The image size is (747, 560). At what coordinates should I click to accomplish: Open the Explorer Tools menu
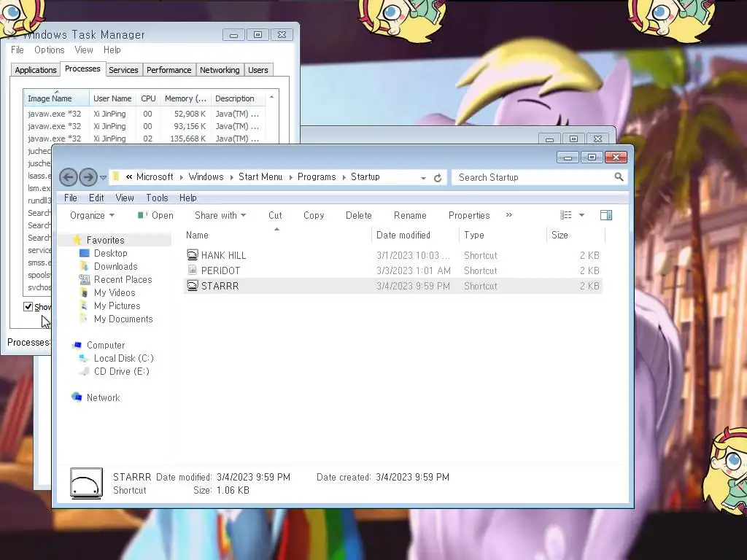coord(158,198)
